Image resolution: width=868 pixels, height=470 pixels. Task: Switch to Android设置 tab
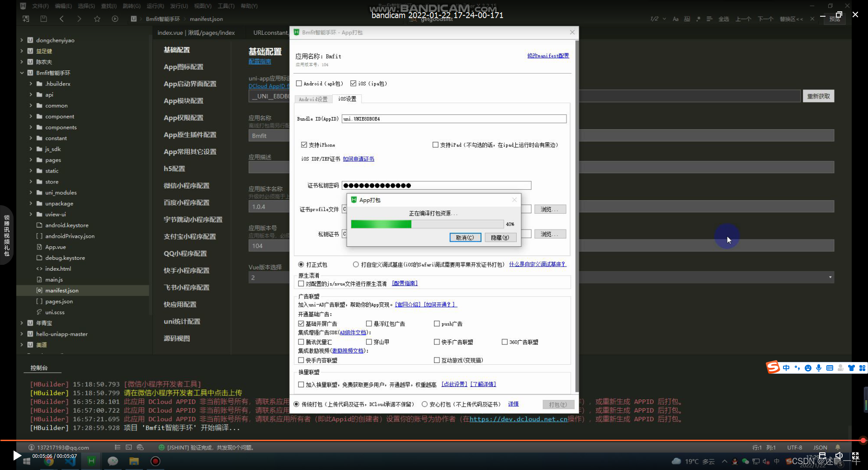313,99
